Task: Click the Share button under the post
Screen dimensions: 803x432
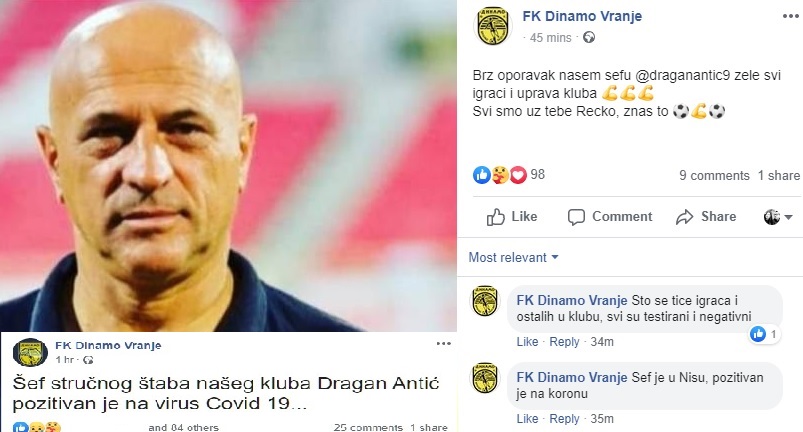Action: 706,217
